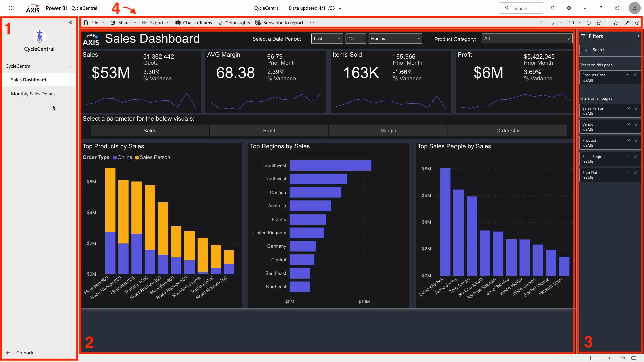This screenshot has width=644, height=362.
Task: Edit report with the pencil icon
Action: point(627,23)
